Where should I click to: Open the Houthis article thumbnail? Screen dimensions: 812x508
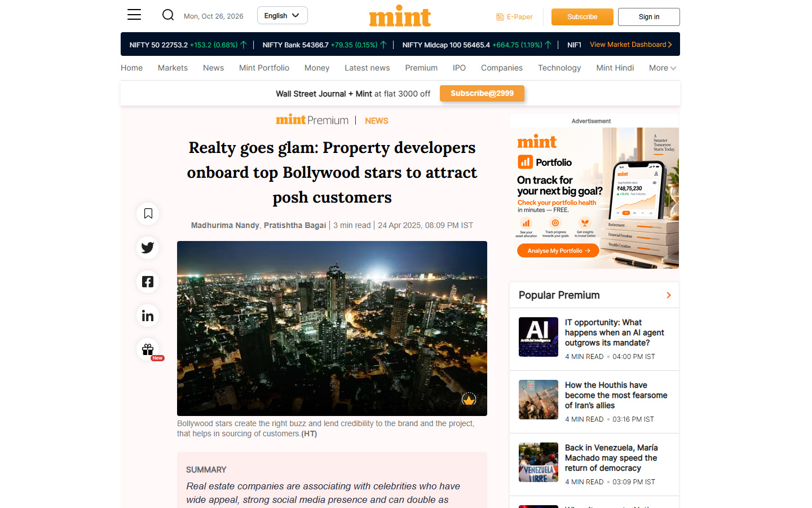539,400
